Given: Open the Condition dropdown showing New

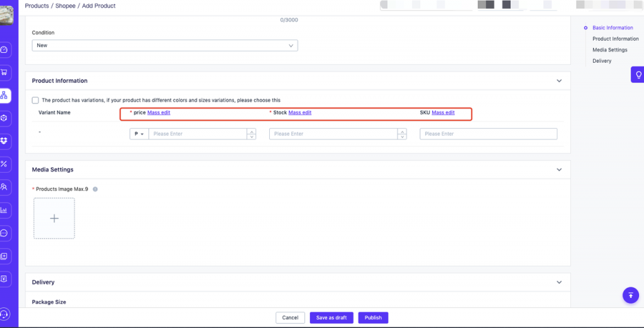Looking at the screenshot, I should (165, 46).
